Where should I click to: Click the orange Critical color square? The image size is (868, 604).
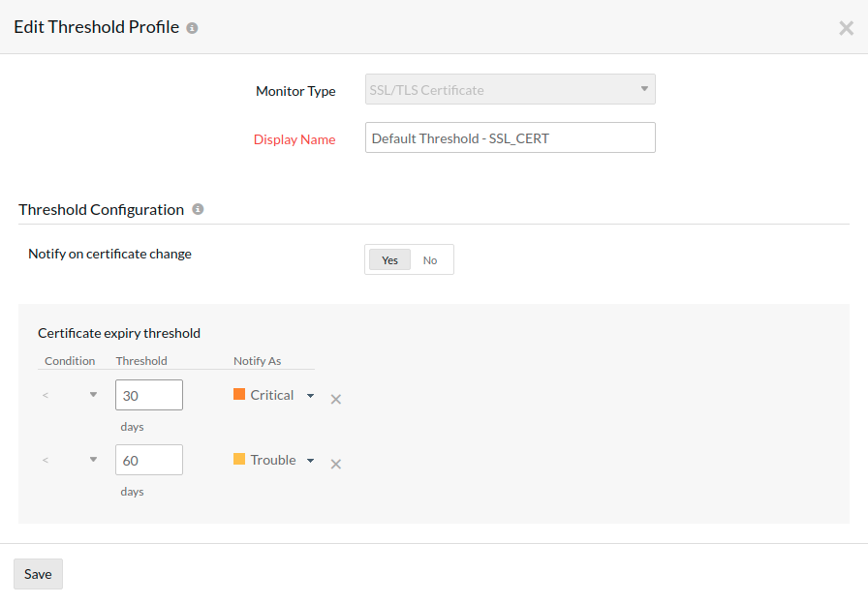(x=239, y=394)
